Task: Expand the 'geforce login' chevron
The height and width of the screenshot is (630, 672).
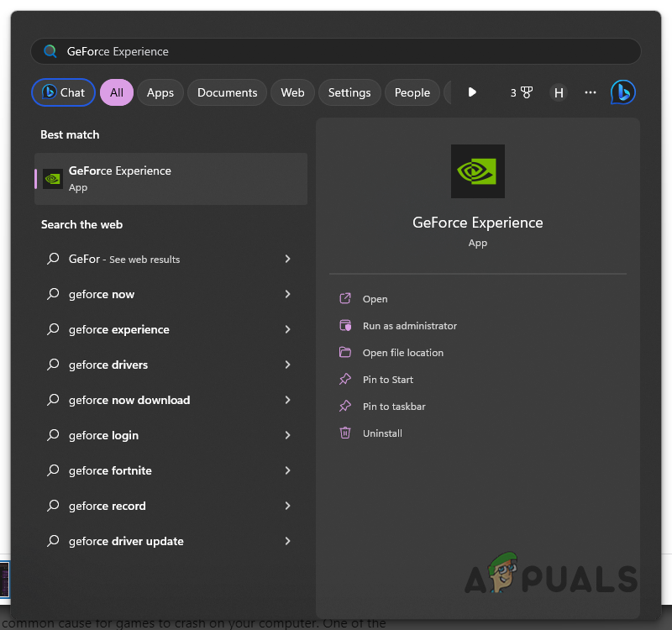Action: [x=287, y=435]
